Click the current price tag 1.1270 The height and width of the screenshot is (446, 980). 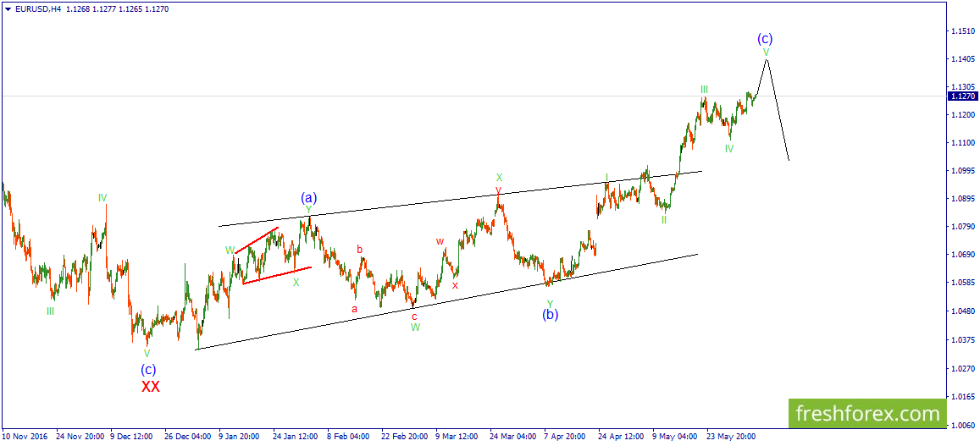[x=961, y=96]
